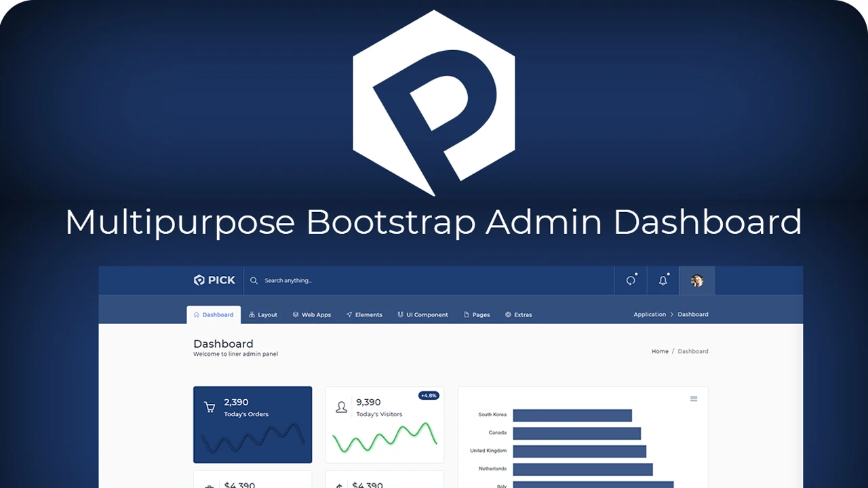
Task: Click the 'Welcome to liner admin panel' subtitle
Action: point(235,354)
